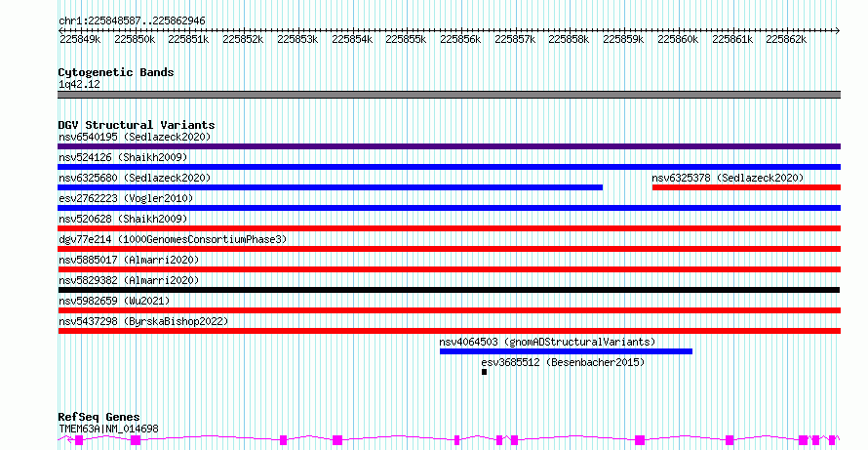Open the nsv520628 (Shaikh2009) label

[x=123, y=219]
